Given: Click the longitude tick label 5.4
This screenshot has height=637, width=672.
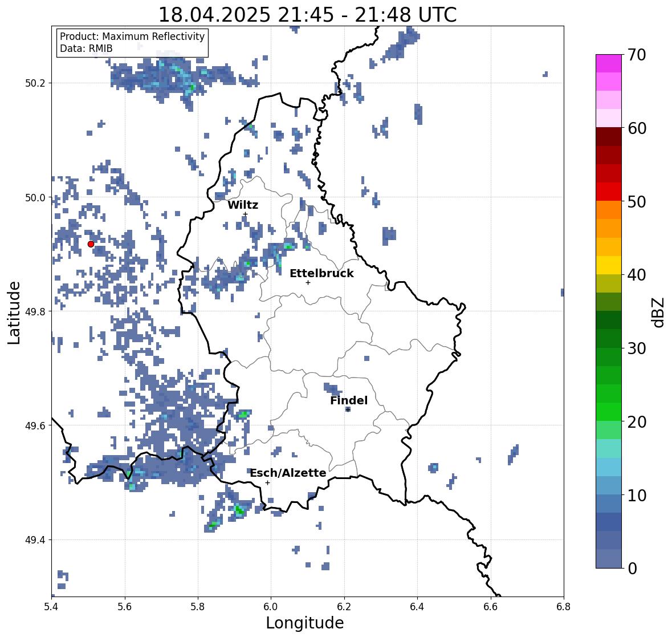Looking at the screenshot, I should coord(51,607).
